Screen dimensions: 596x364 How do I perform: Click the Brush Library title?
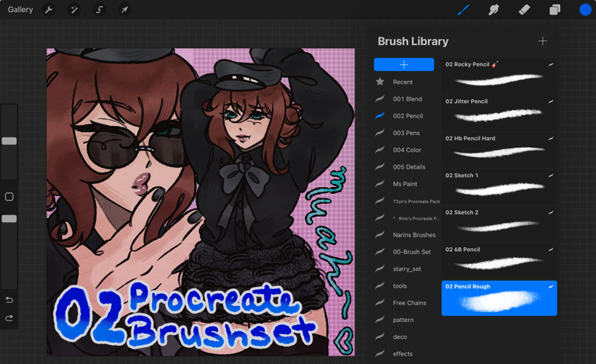413,41
